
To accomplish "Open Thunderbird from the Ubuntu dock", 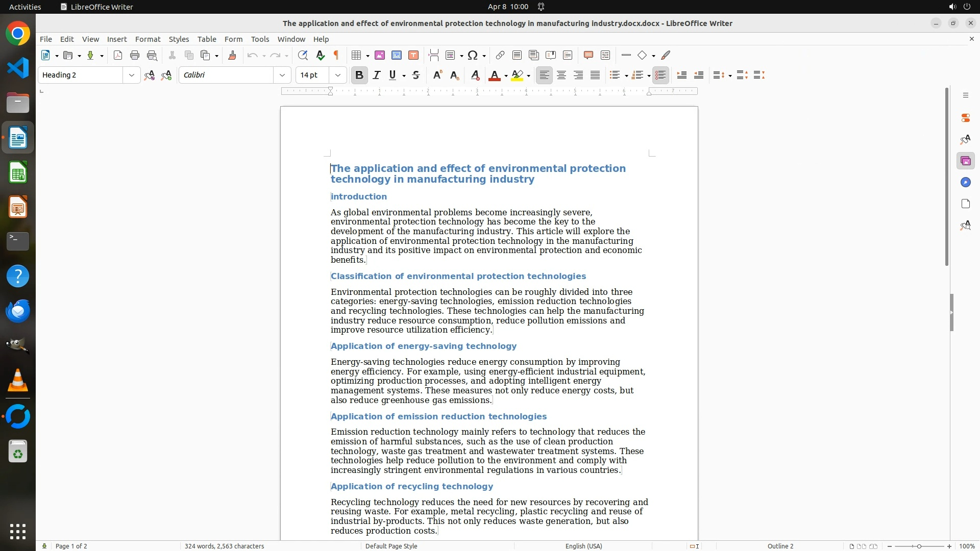I will click(x=18, y=311).
